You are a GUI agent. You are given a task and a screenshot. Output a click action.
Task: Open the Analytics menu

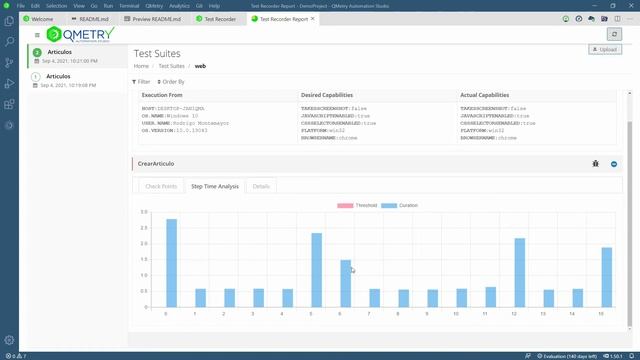click(x=179, y=6)
